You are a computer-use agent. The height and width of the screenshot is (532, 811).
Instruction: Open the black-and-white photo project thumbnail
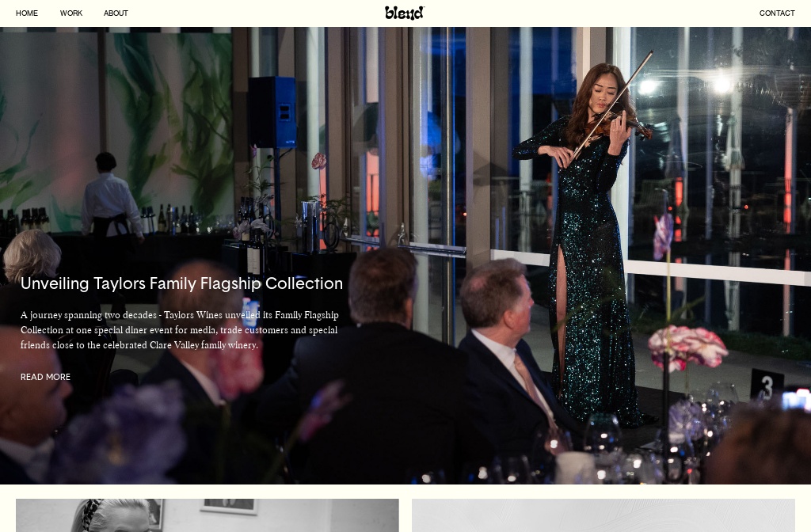(x=207, y=515)
